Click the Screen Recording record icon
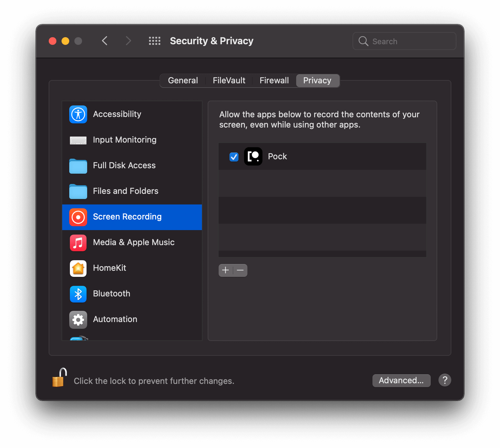This screenshot has height=448, width=500. click(x=78, y=217)
